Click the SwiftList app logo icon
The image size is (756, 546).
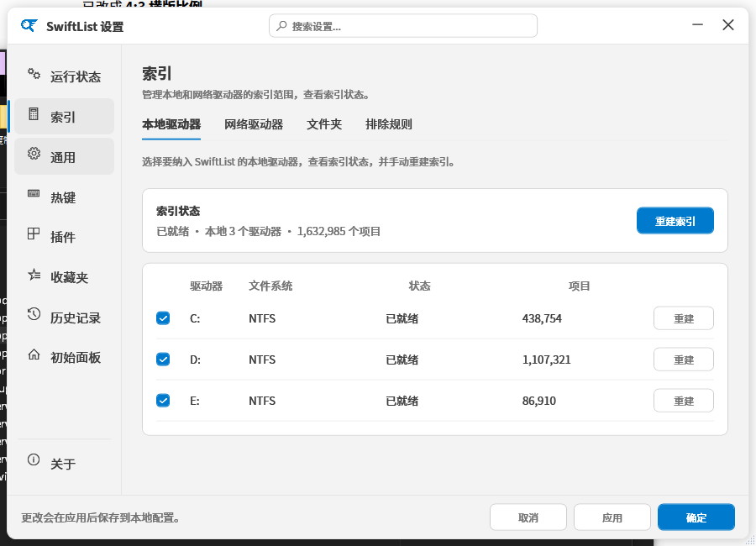click(29, 25)
